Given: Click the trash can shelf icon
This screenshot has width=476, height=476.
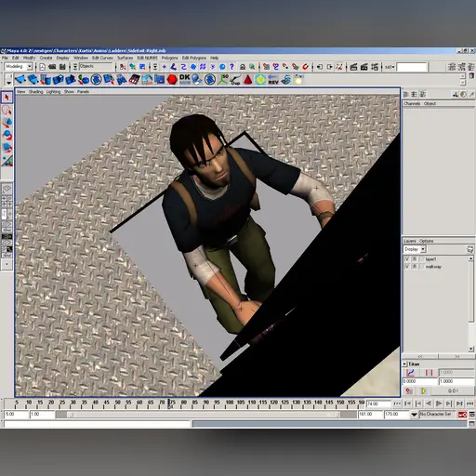Looking at the screenshot, I should tap(471, 76).
